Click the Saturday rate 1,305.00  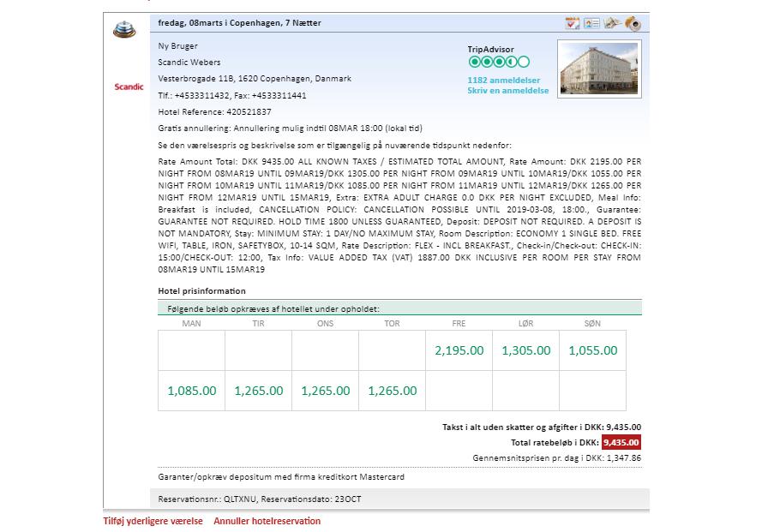526,350
